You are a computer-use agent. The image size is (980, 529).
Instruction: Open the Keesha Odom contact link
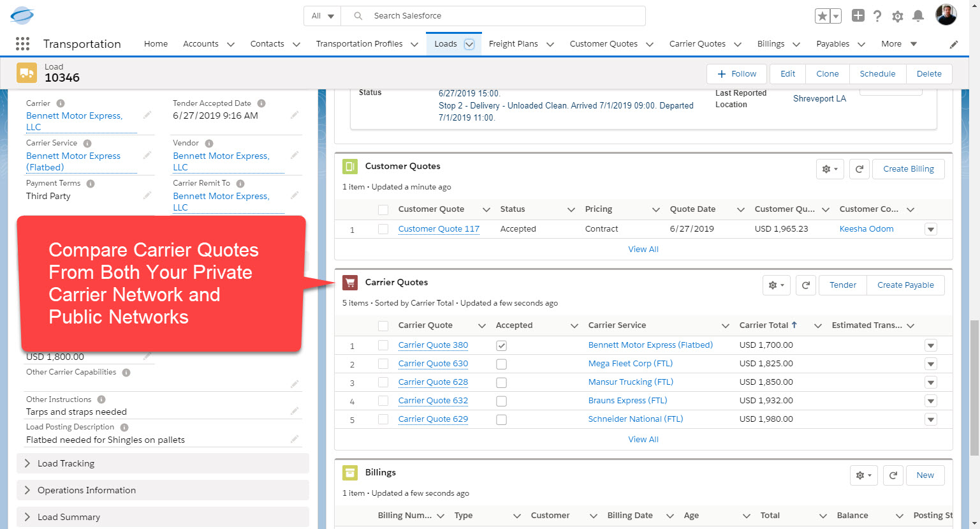point(866,228)
